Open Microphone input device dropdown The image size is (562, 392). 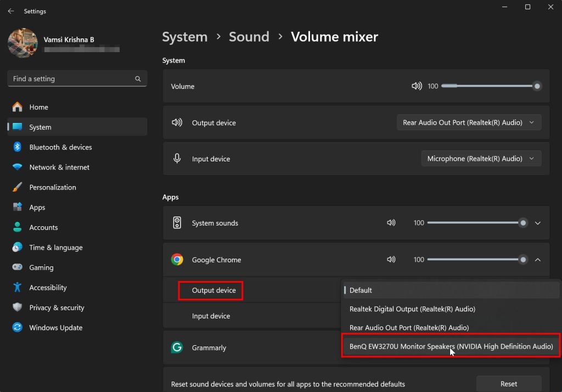481,159
